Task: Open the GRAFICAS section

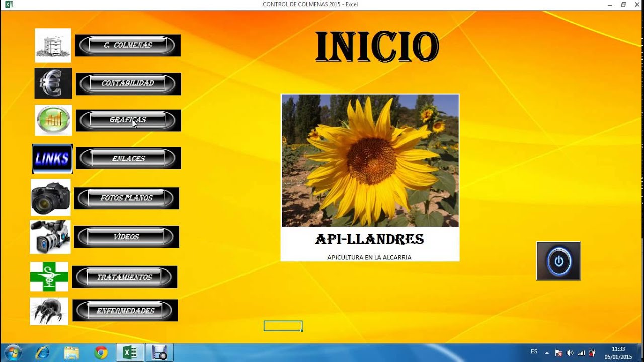Action: tap(128, 120)
